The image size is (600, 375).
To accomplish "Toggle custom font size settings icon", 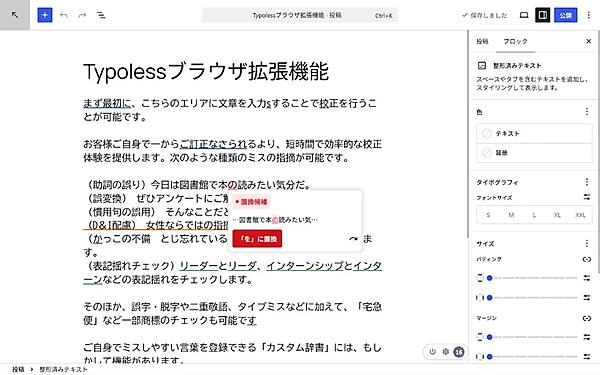I will (587, 197).
